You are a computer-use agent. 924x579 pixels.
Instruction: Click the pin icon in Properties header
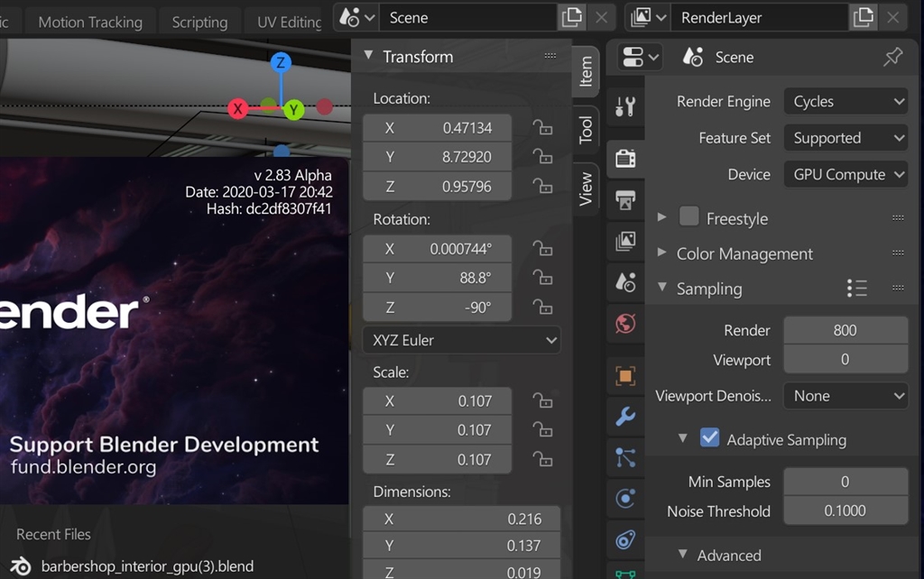click(892, 57)
